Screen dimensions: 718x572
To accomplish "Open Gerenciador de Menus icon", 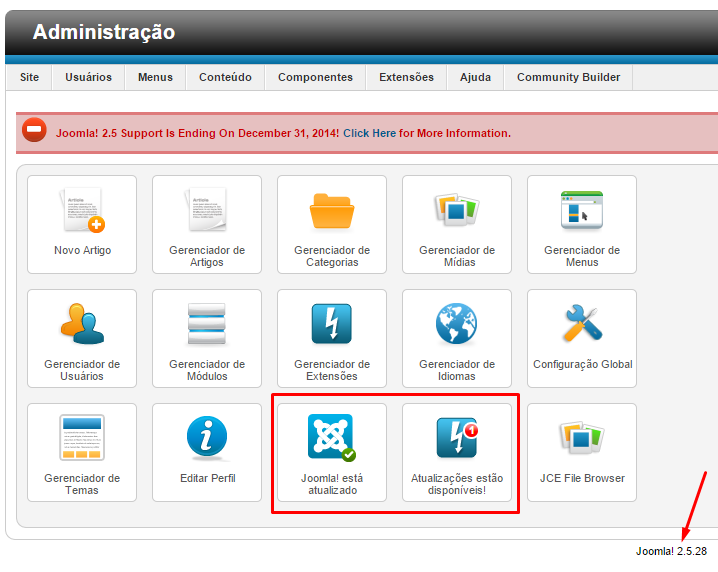I will (x=582, y=210).
